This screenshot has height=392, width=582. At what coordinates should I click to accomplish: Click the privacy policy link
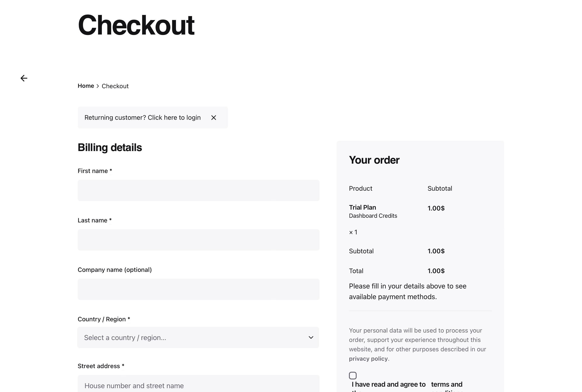pos(368,359)
